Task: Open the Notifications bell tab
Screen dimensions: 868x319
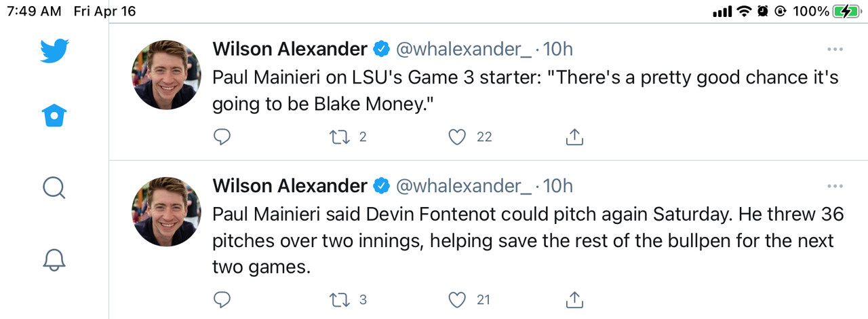Action: click(54, 259)
